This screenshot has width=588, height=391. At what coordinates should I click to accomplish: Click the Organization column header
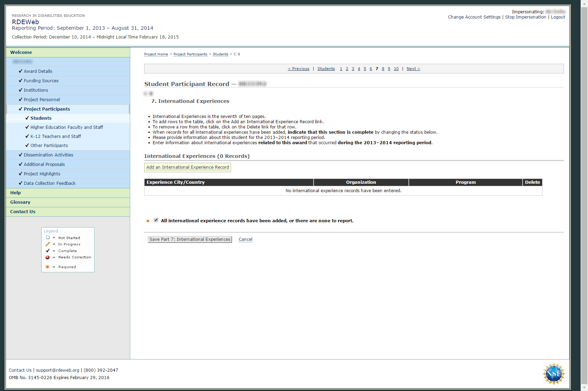pyautogui.click(x=361, y=182)
